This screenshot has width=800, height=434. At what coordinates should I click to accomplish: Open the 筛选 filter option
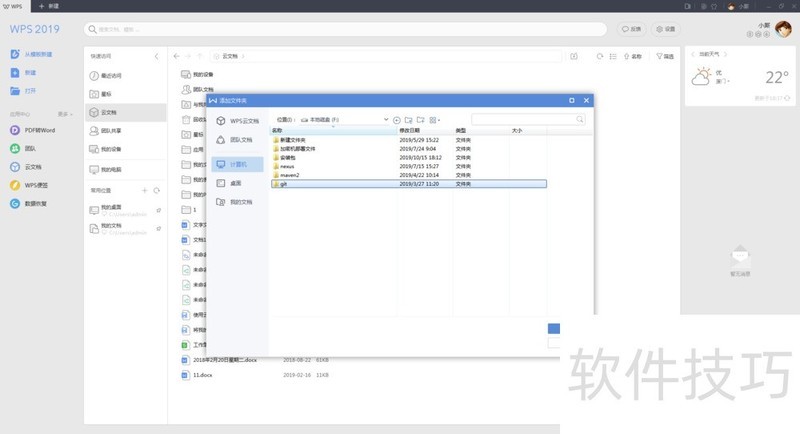click(x=665, y=56)
